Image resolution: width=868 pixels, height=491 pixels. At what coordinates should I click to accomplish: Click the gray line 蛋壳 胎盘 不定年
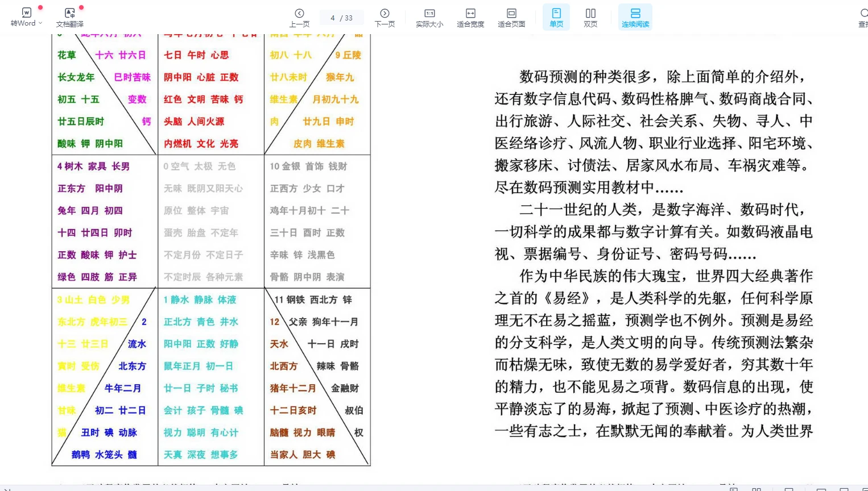tap(201, 233)
